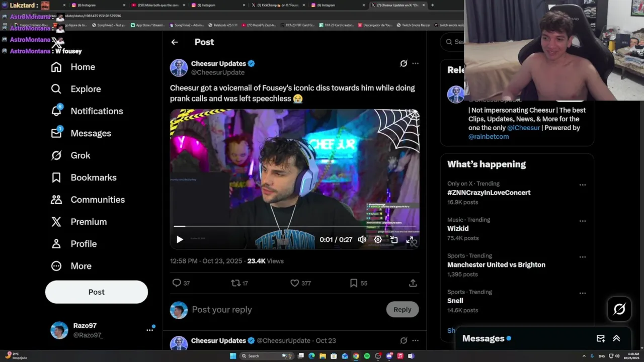644x362 pixels.
Task: Open options for Snell trend
Action: [582, 293]
